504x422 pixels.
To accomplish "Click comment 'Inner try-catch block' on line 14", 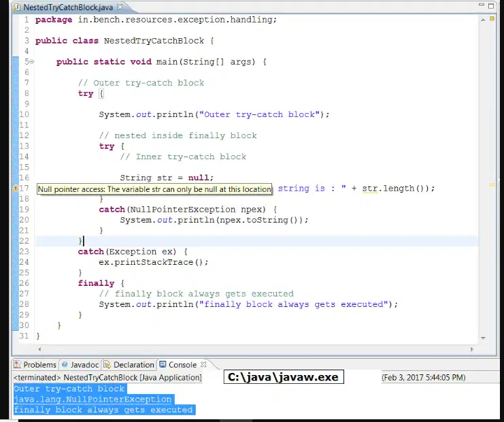I will (183, 157).
